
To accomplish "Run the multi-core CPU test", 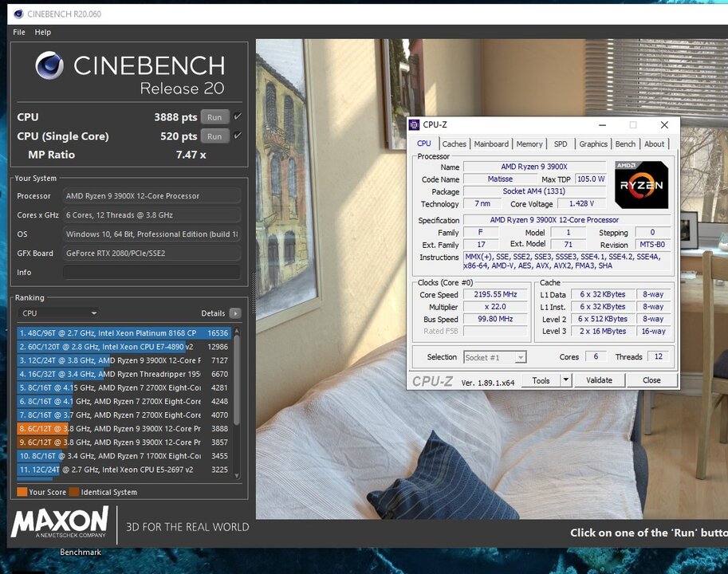I will [x=214, y=117].
